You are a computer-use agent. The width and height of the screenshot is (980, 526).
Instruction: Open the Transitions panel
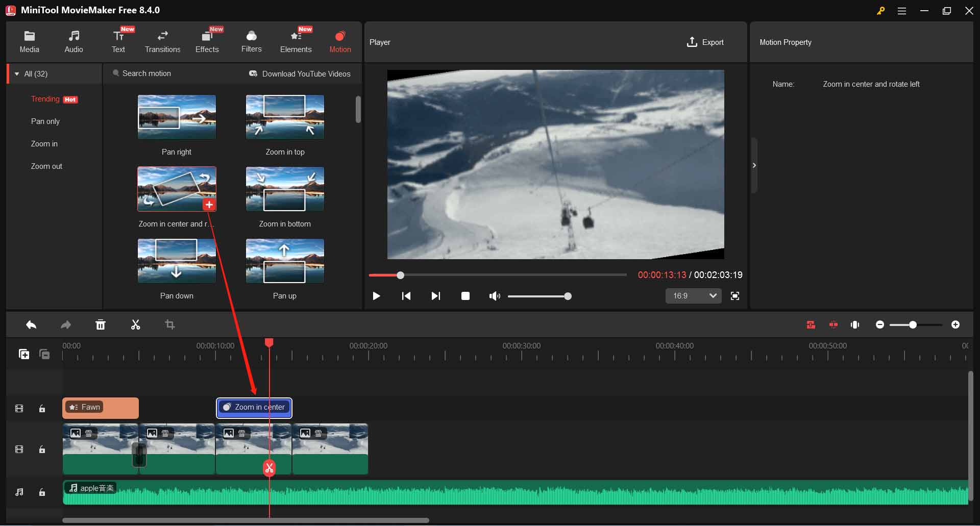tap(162, 41)
